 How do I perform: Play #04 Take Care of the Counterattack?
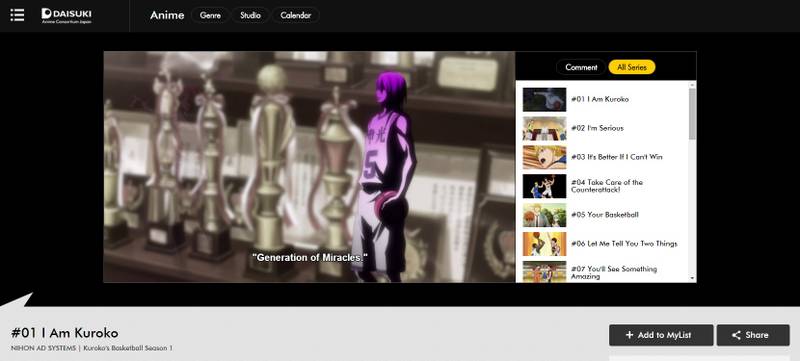pos(607,186)
